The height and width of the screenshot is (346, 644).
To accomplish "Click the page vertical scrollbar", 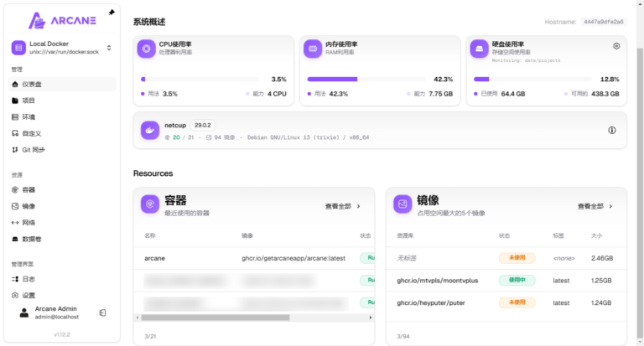I will (x=641, y=193).
